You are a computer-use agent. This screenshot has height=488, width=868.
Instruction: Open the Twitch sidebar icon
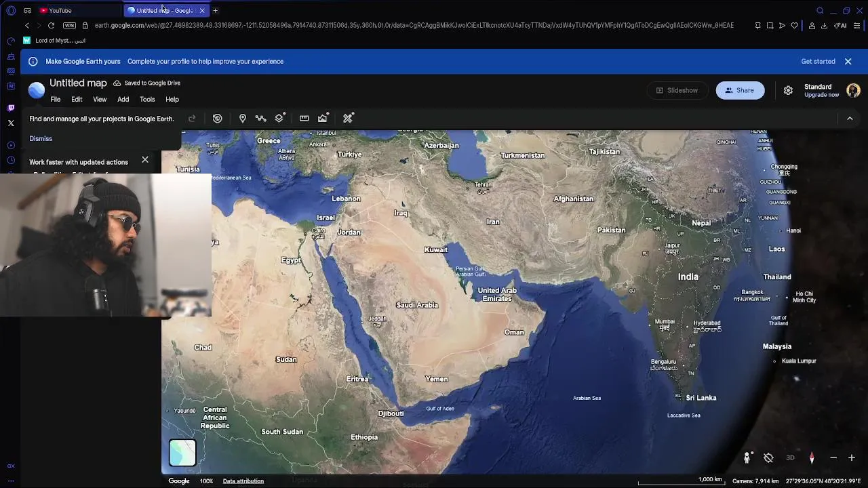[11, 108]
